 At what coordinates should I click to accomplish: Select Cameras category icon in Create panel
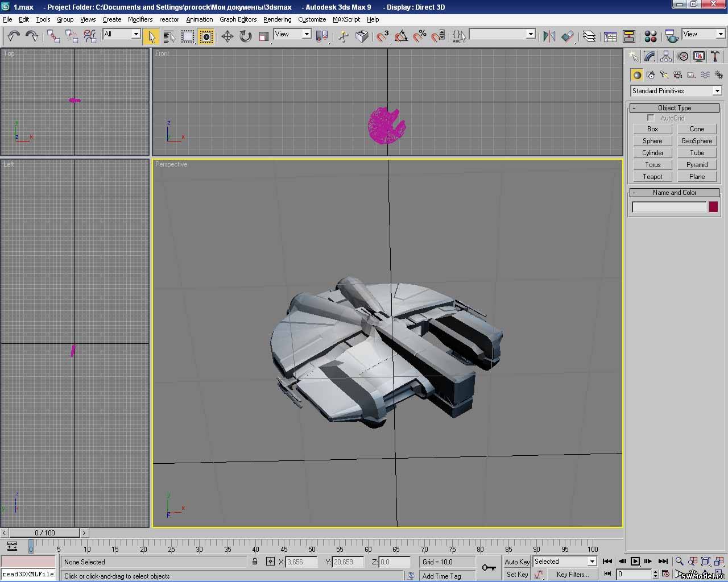pos(678,75)
